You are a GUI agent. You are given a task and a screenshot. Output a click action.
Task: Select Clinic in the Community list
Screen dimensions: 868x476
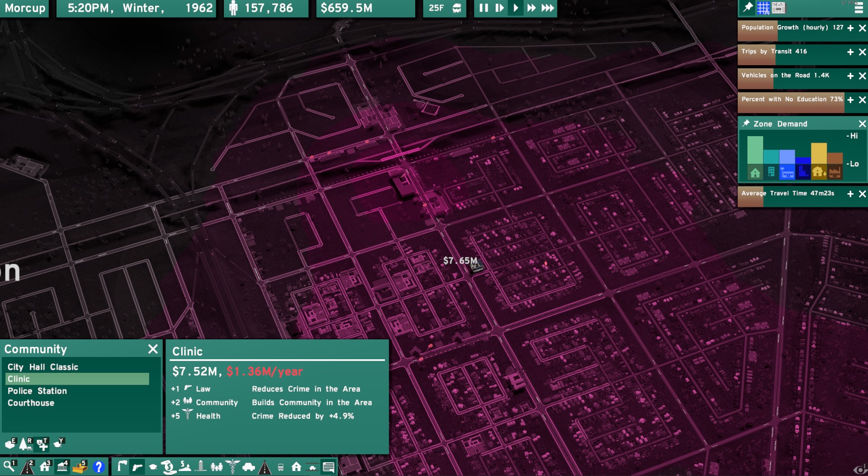(x=77, y=379)
